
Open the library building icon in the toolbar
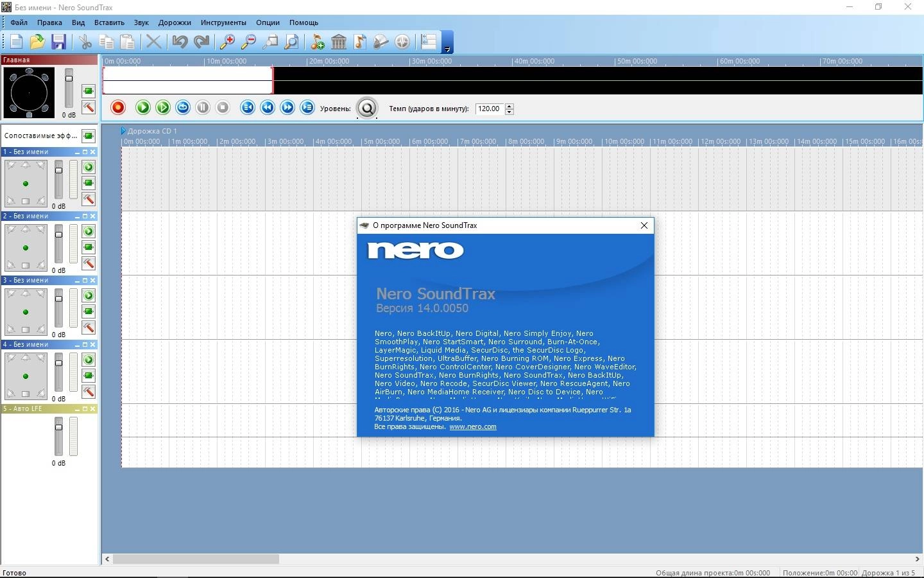point(339,42)
